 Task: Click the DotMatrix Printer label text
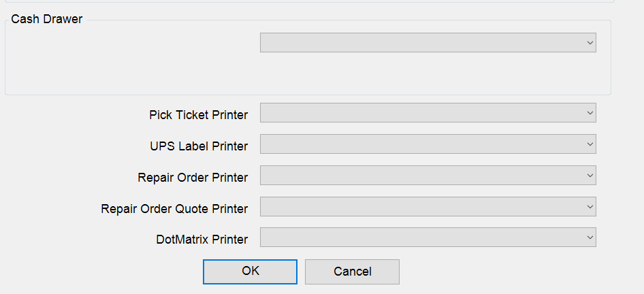click(x=202, y=240)
